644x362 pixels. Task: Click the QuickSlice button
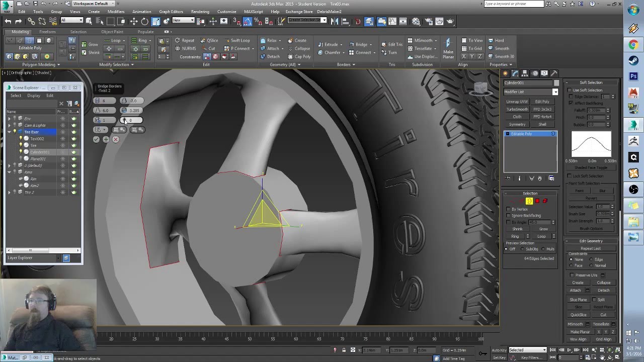[579, 315]
